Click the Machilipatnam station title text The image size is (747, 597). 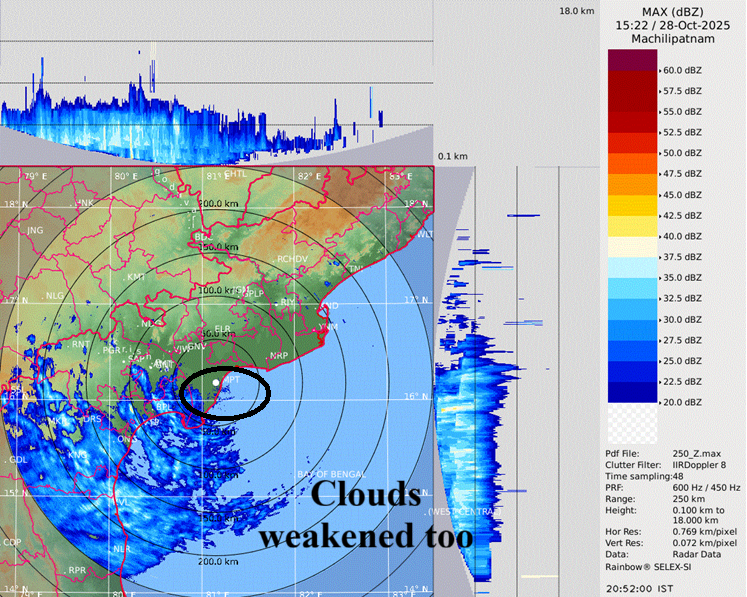pyautogui.click(x=671, y=38)
